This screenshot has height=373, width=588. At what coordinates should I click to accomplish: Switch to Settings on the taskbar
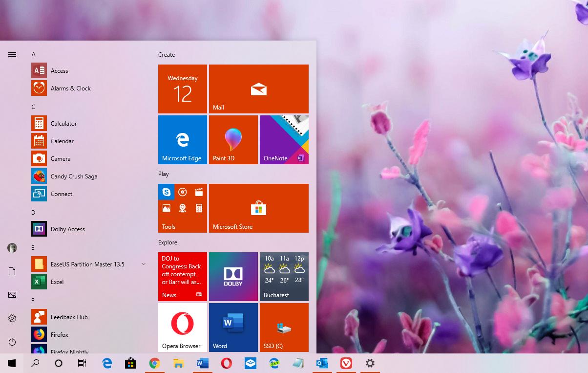click(x=370, y=363)
